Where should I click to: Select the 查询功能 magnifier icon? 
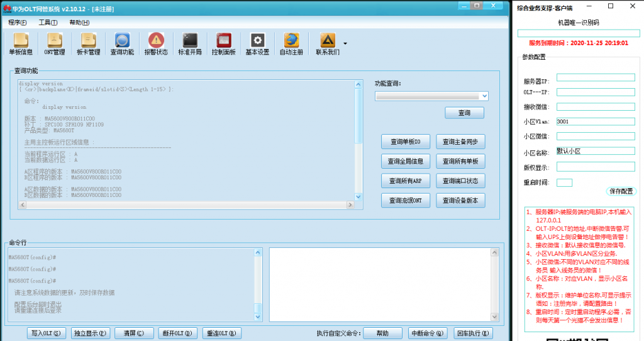coord(122,44)
